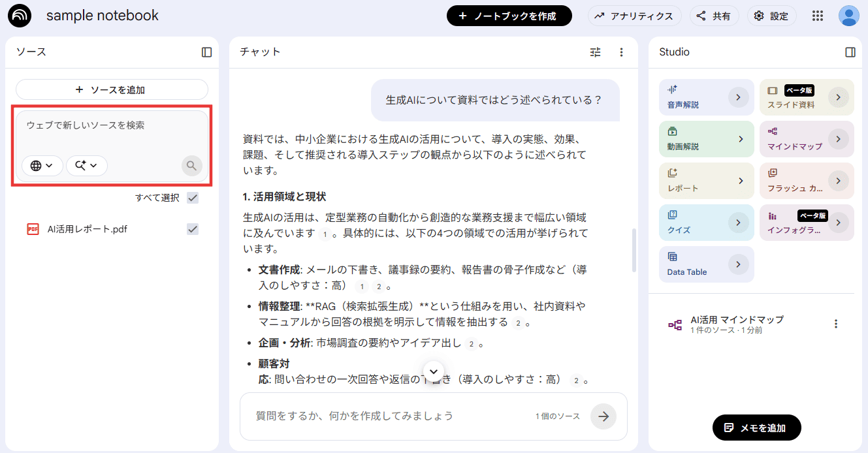Viewport: 868px width, 453px height.
Task: Click the ベータ版 badge on スライド資料
Action: click(799, 90)
